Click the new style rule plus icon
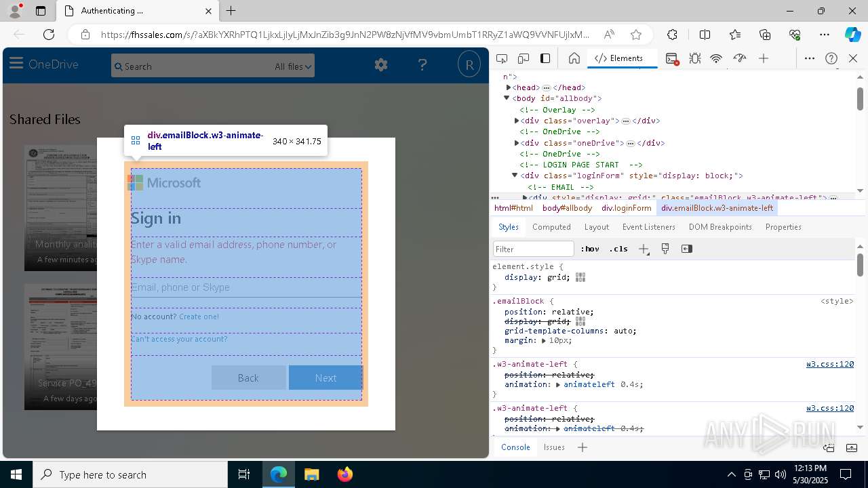The height and width of the screenshot is (488, 868). pyautogui.click(x=644, y=249)
